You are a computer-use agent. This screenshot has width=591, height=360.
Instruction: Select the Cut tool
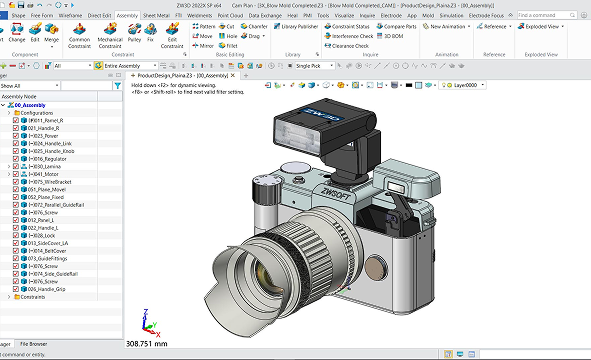click(227, 26)
